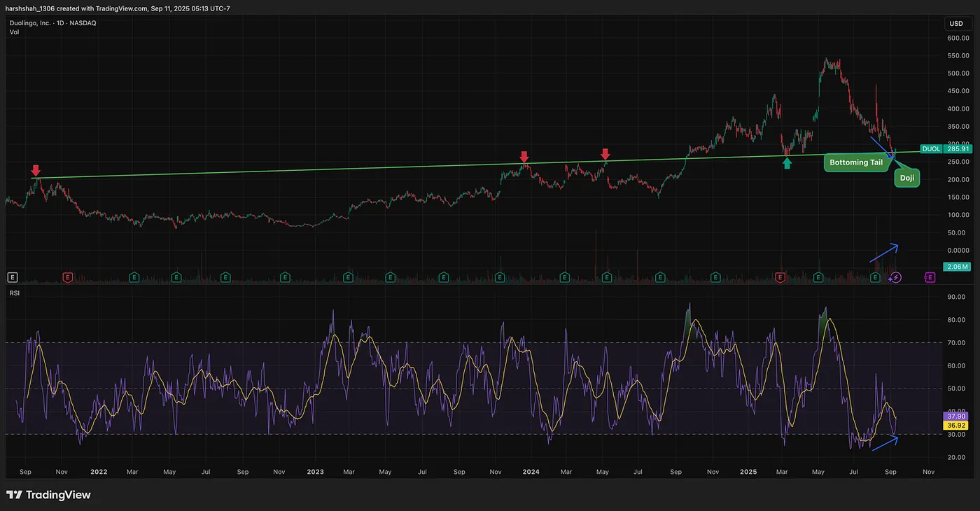Select the red down arrow at September 2021 peak

coord(36,170)
